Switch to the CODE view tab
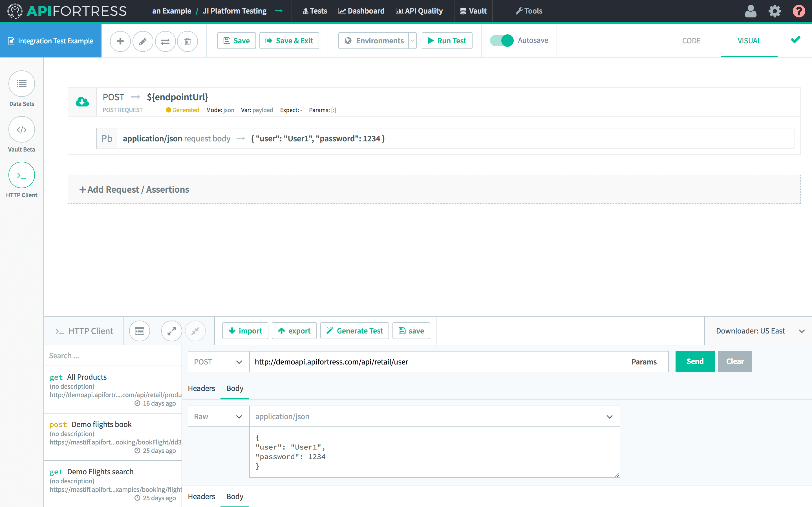The image size is (812, 507). click(691, 41)
